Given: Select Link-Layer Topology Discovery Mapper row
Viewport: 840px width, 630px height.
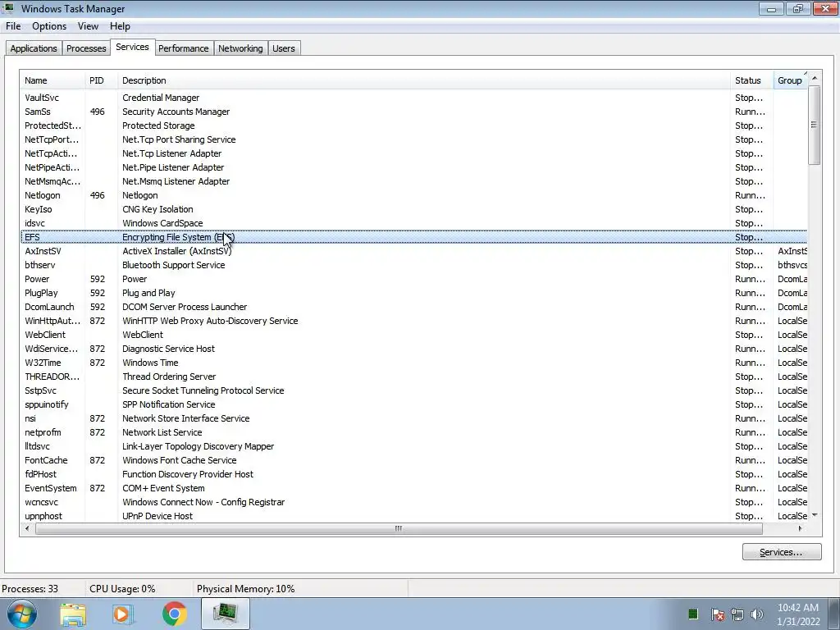Looking at the screenshot, I should pyautogui.click(x=413, y=445).
